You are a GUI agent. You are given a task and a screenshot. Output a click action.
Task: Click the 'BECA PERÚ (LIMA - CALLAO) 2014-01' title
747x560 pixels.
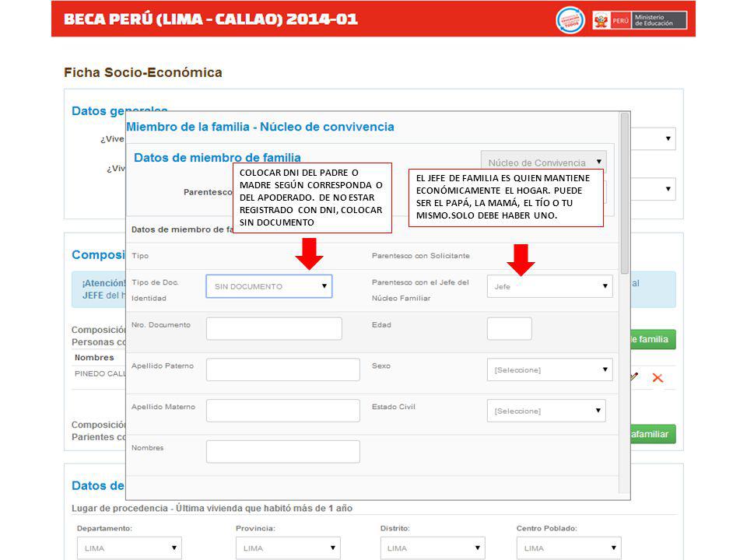pyautogui.click(x=211, y=19)
